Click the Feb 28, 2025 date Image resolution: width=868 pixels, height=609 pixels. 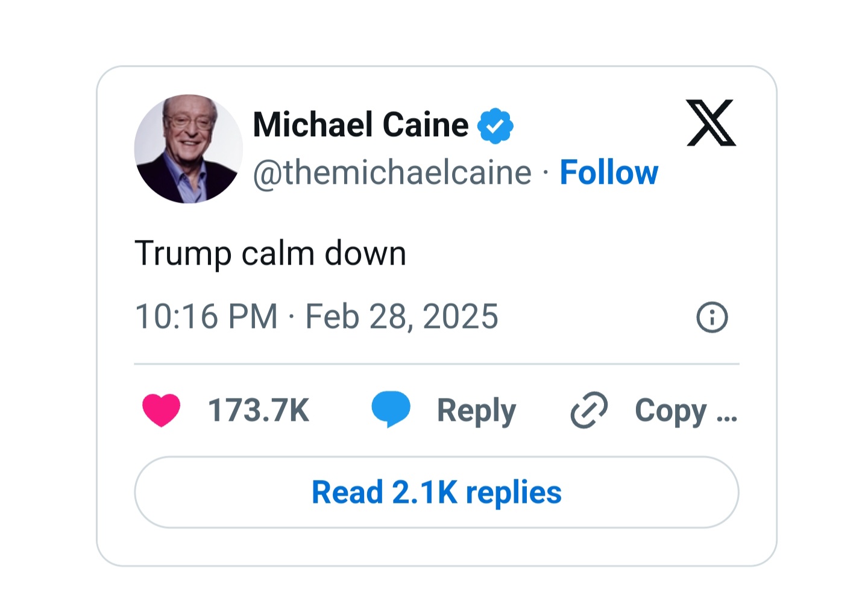pos(402,317)
